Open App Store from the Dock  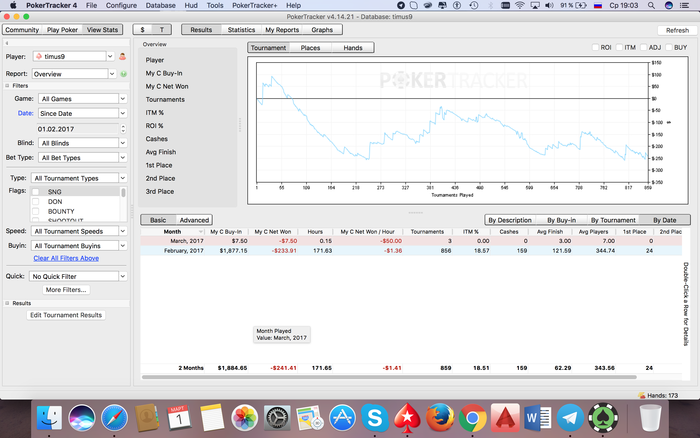point(342,418)
